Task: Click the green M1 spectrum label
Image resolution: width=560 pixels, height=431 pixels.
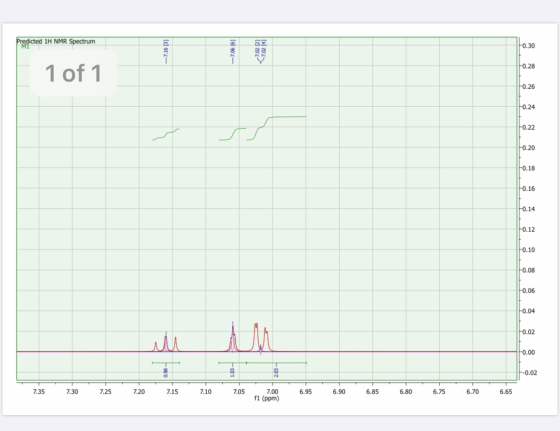Action: click(25, 46)
